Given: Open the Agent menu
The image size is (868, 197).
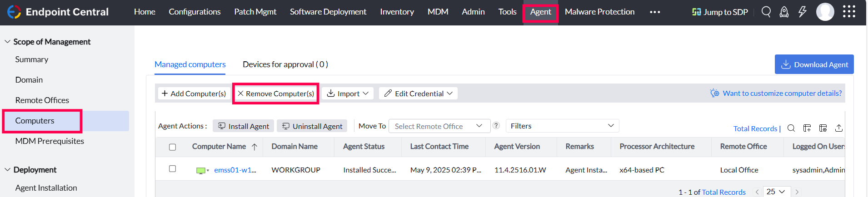Looking at the screenshot, I should [540, 12].
